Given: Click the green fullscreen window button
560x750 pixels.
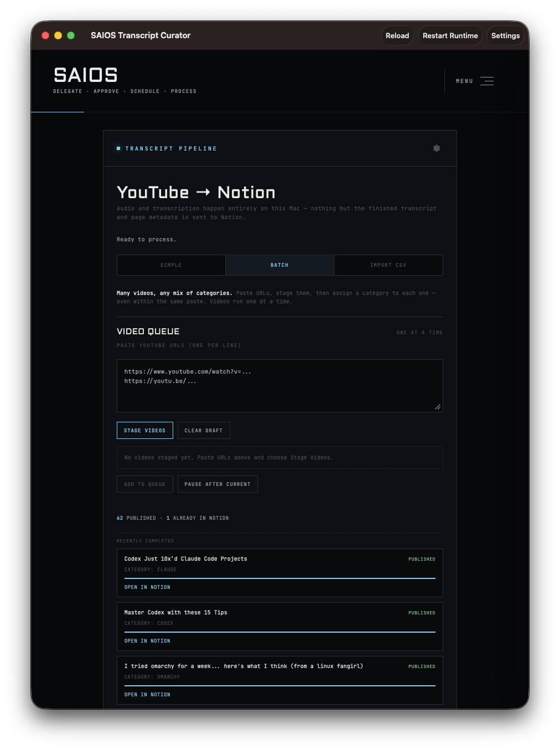Looking at the screenshot, I should (71, 35).
